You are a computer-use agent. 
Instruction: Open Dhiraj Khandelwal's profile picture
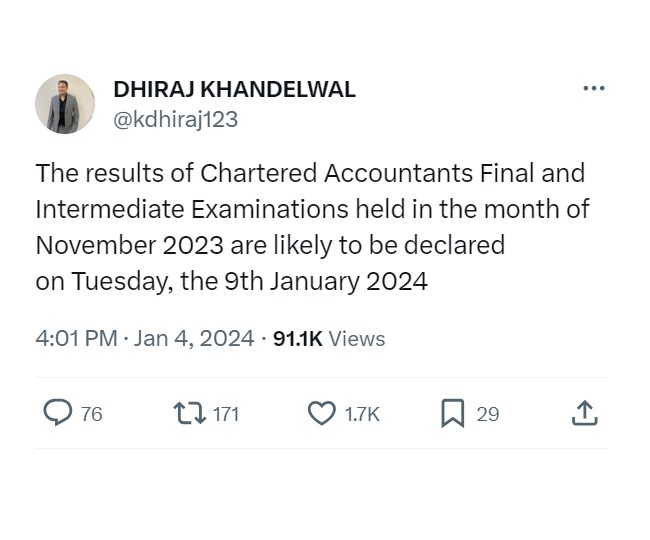[65, 103]
